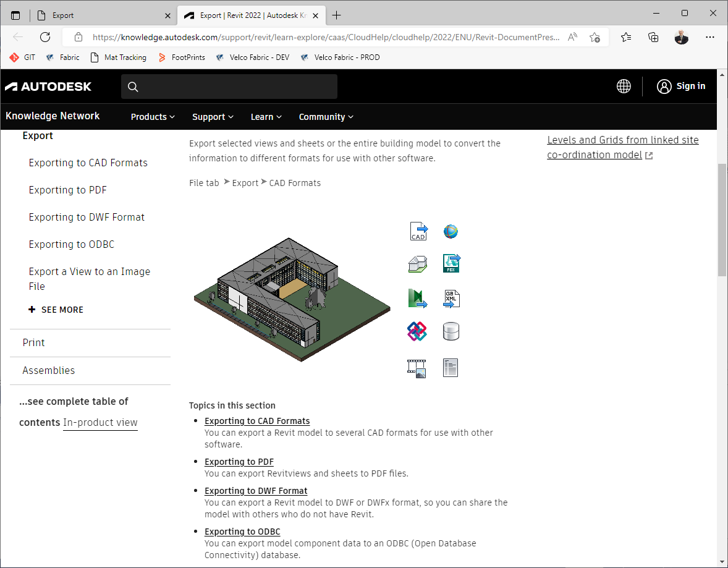
Task: Open the language globe selector
Action: (x=624, y=87)
